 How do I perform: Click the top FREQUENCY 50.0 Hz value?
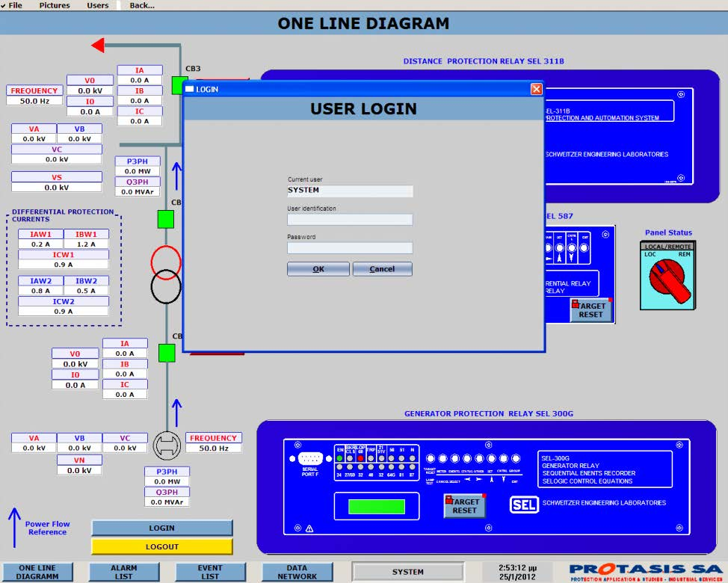34,101
